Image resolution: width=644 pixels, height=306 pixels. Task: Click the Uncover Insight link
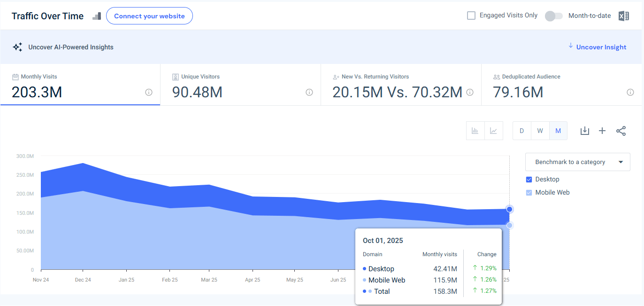point(601,47)
